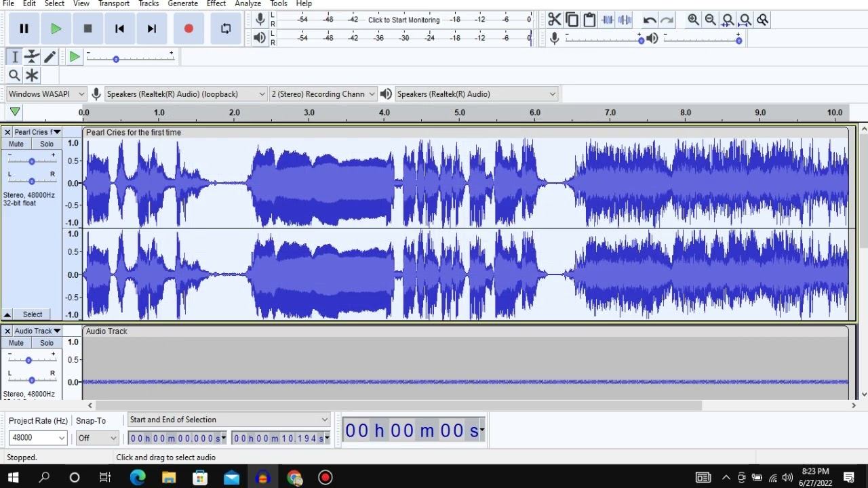Select the Draw (pencil) tool
The image size is (868, 488).
click(50, 57)
